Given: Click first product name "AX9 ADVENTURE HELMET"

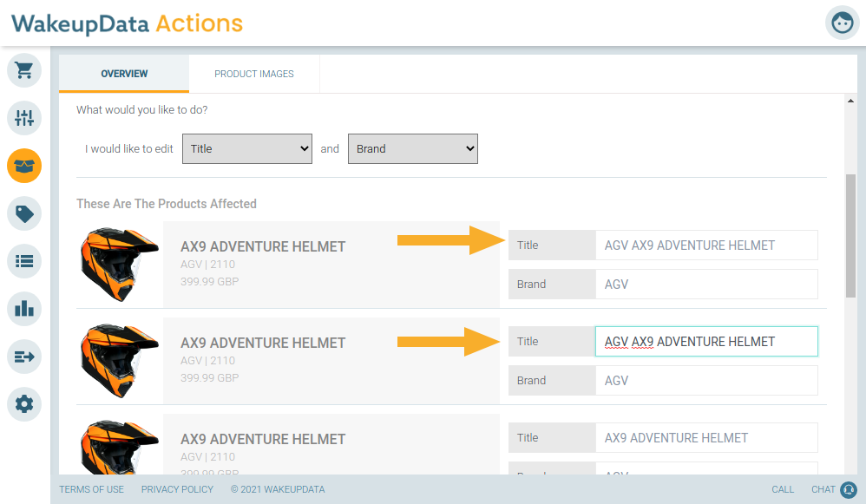Looking at the screenshot, I should click(263, 246).
